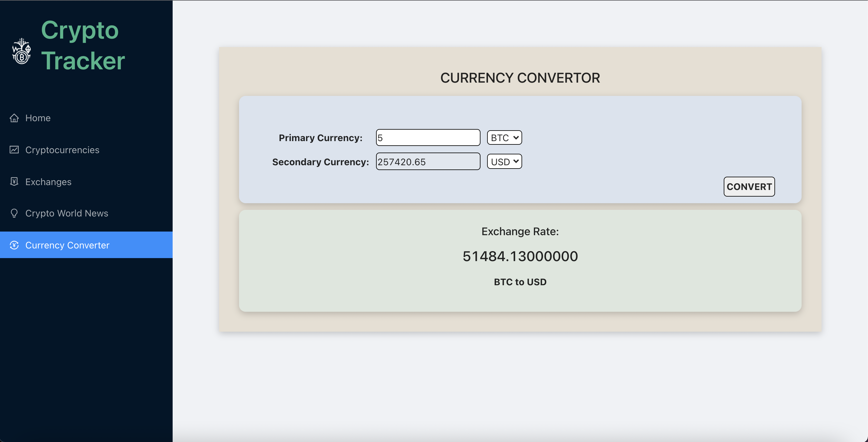Select the Cryptocurrencies chart icon
The height and width of the screenshot is (442, 868).
click(x=14, y=150)
